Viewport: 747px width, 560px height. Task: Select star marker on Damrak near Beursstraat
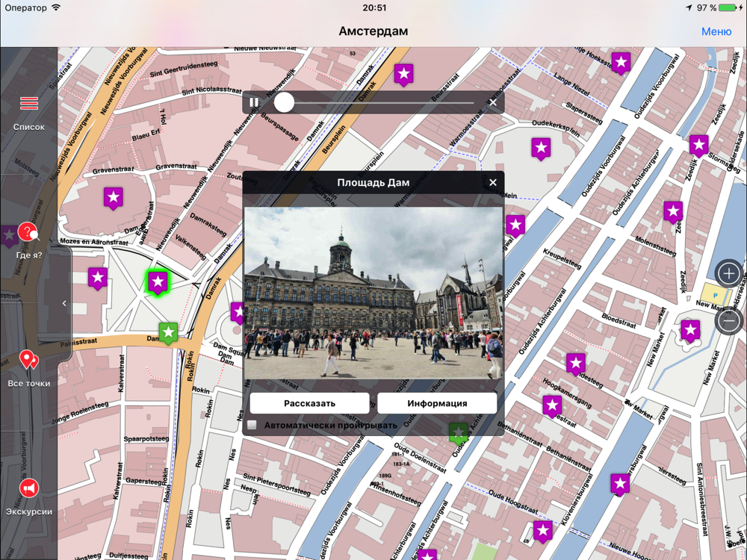pyautogui.click(x=404, y=75)
